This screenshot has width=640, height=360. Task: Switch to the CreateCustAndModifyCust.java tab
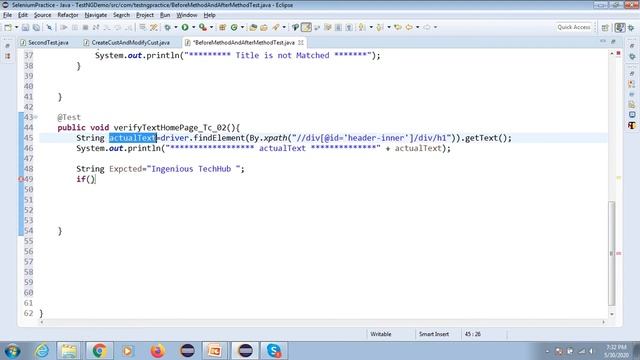click(x=127, y=42)
